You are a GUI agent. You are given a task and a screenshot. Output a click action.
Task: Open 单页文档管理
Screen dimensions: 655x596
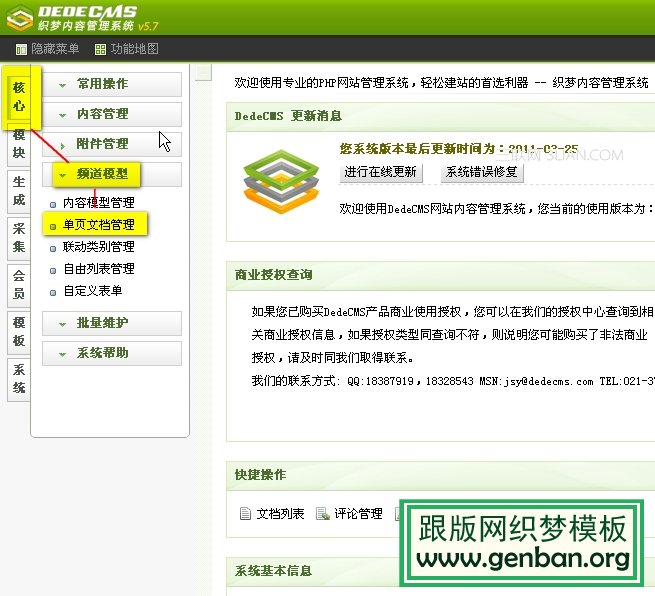pyautogui.click(x=99, y=225)
